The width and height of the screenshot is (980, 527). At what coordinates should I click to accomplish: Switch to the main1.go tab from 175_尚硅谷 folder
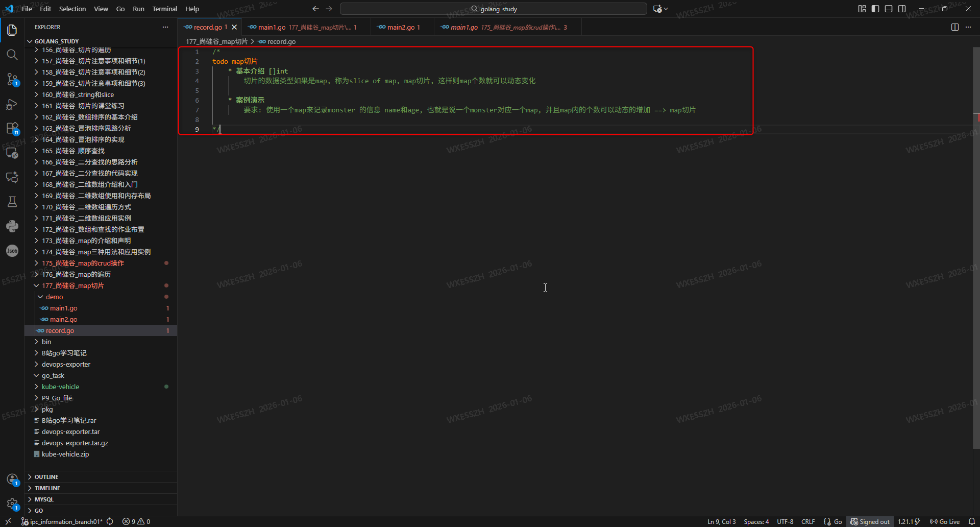tap(508, 27)
